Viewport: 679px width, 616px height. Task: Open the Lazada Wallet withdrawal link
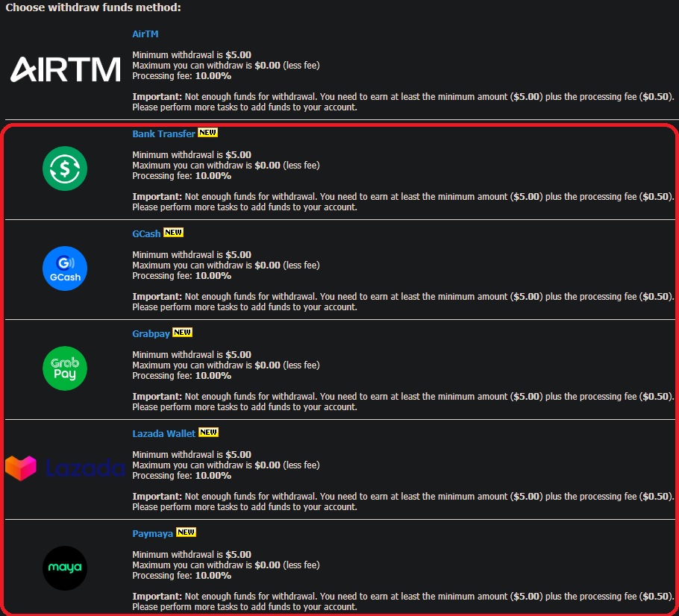pyautogui.click(x=163, y=433)
